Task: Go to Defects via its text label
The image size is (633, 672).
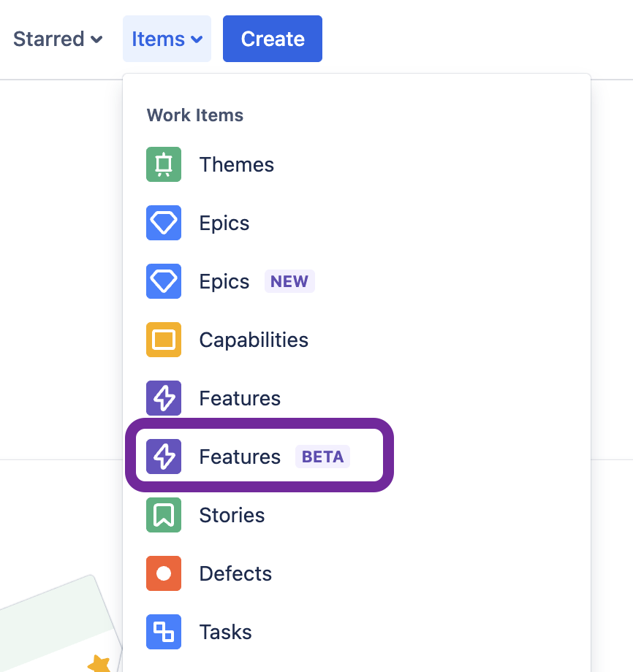Action: (x=235, y=573)
